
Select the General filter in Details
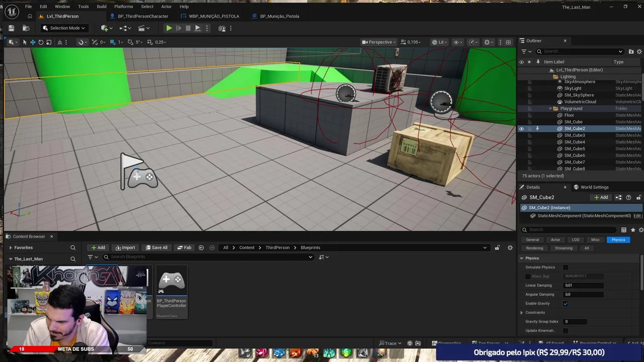(x=532, y=240)
